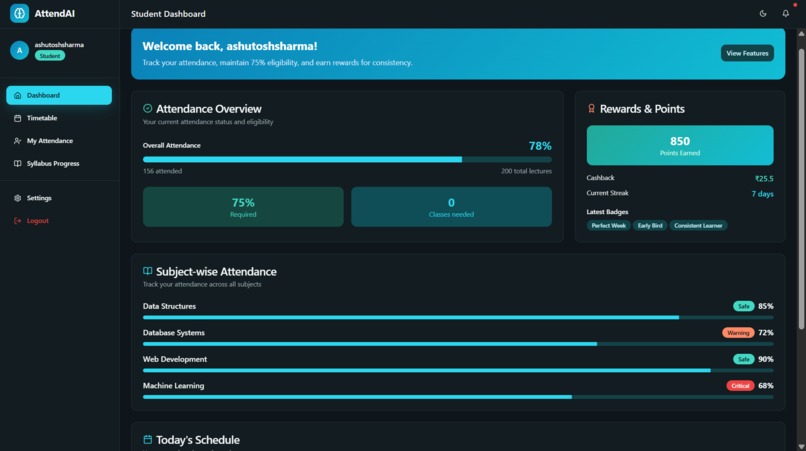Go to the Timetable page

[59, 118]
